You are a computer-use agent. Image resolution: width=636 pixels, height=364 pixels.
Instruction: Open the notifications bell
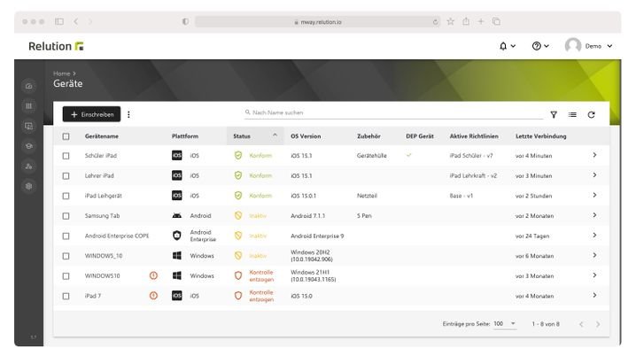506,46
